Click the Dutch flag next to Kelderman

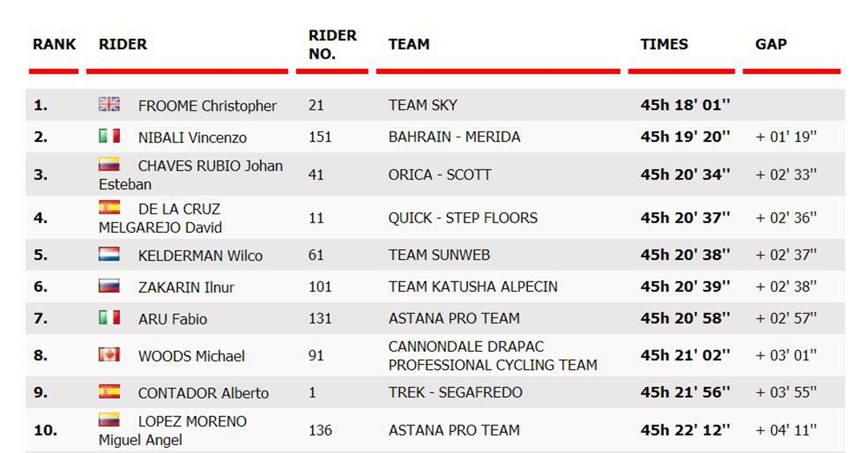coord(109,255)
